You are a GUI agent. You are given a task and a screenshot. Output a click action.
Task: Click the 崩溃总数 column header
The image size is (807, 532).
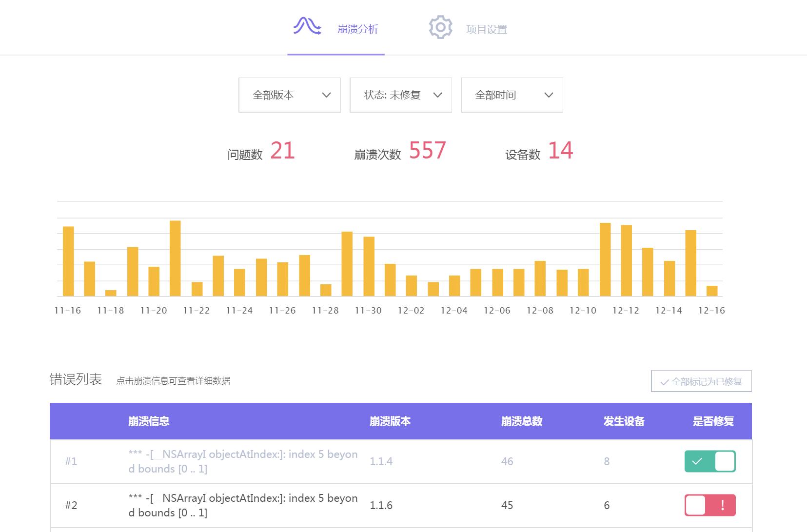pyautogui.click(x=521, y=421)
